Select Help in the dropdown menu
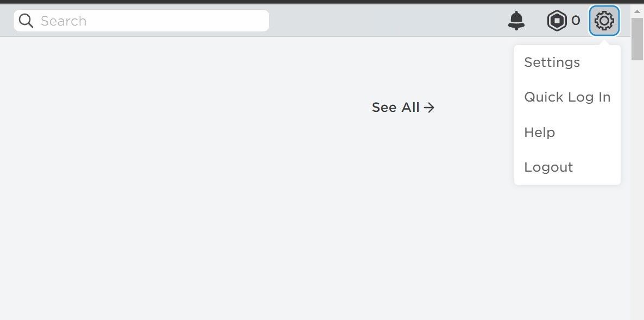Viewport: 644px width, 320px height. (x=539, y=132)
